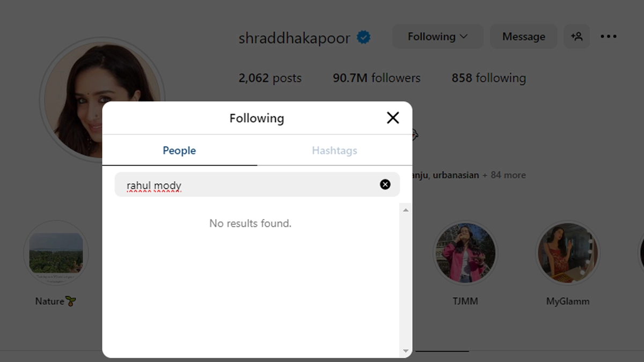The image size is (644, 362).
Task: Click the scrollbar up arrow in dialog
Action: [406, 210]
